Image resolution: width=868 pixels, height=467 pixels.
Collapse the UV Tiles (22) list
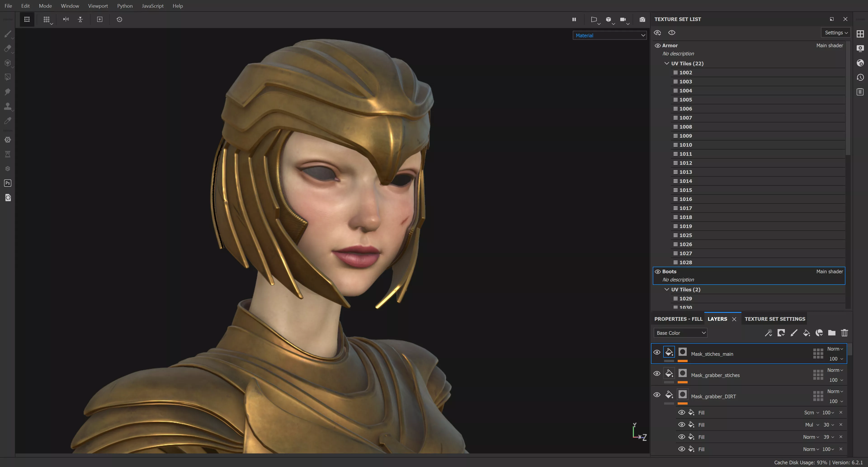pos(667,63)
